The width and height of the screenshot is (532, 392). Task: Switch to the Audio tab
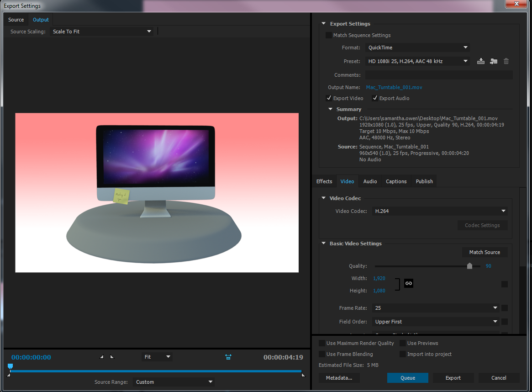pos(370,181)
